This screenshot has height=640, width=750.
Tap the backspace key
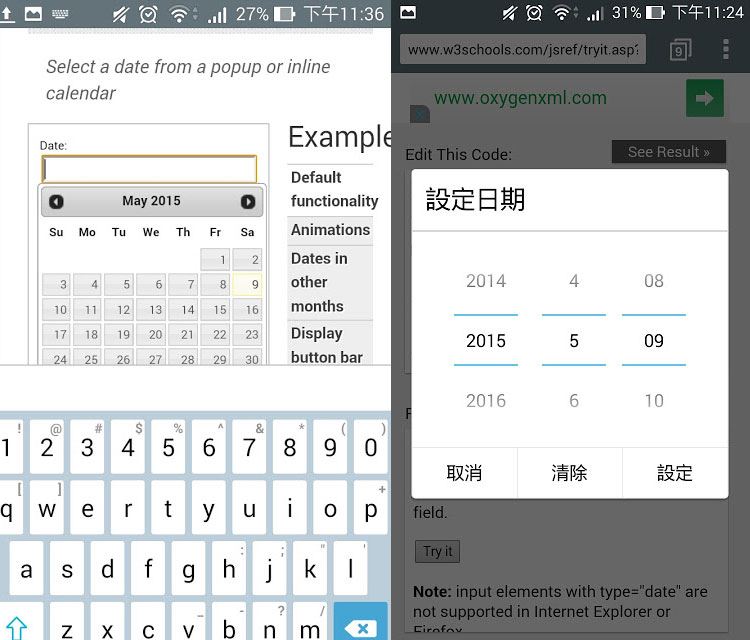coord(361,622)
